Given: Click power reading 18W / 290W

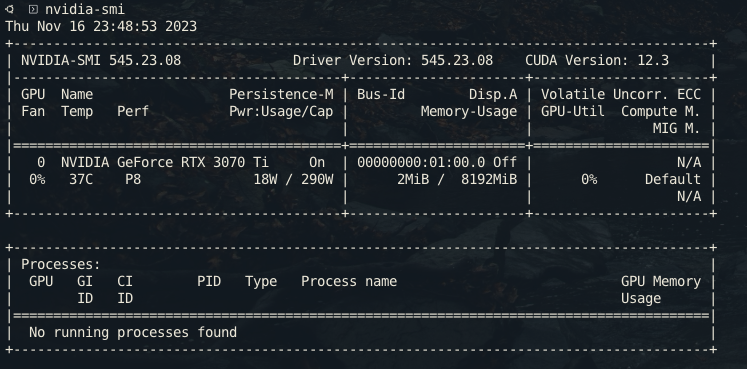Looking at the screenshot, I should [x=293, y=180].
